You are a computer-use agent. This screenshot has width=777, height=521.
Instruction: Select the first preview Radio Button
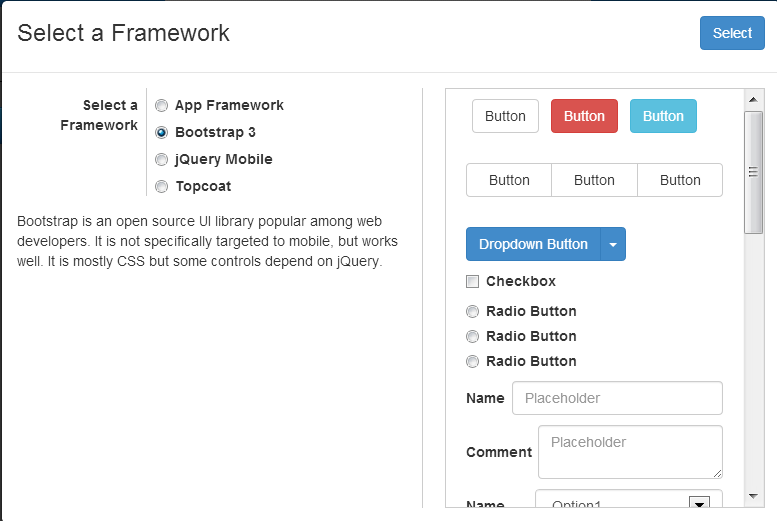(473, 311)
